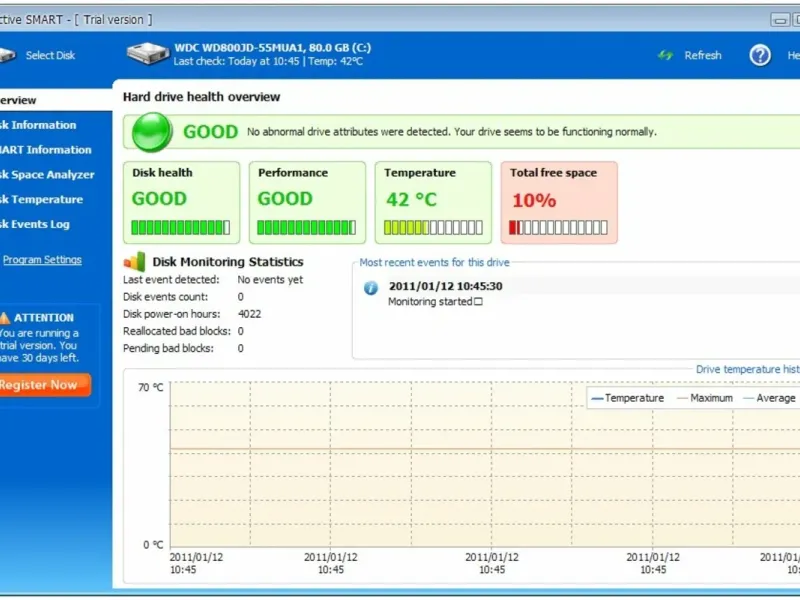Click the Maximum legend entry

tap(705, 398)
